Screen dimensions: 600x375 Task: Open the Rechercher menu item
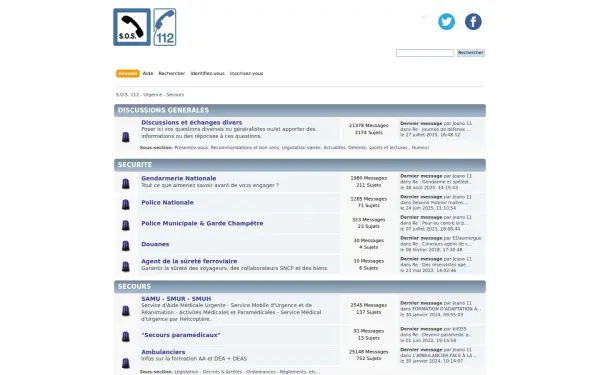171,73
